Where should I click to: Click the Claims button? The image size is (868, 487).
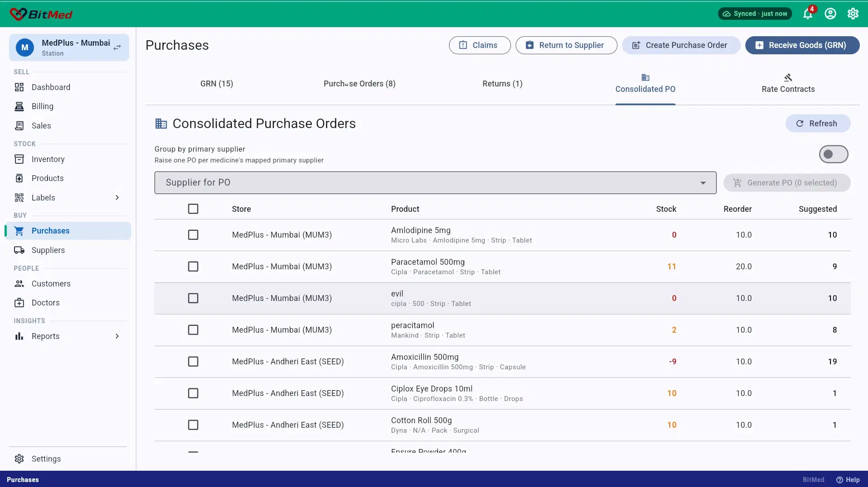click(480, 45)
